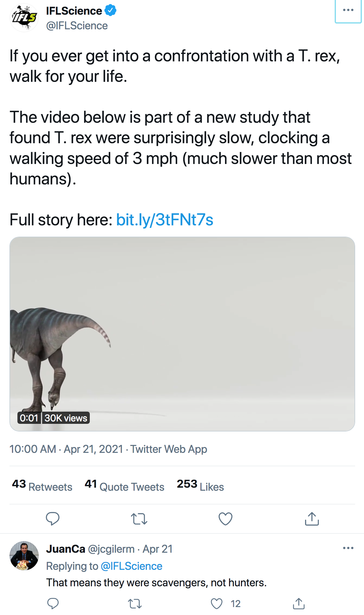The height and width of the screenshot is (615, 364).
Task: Open the IFLScience tweet more options menu
Action: (x=348, y=10)
